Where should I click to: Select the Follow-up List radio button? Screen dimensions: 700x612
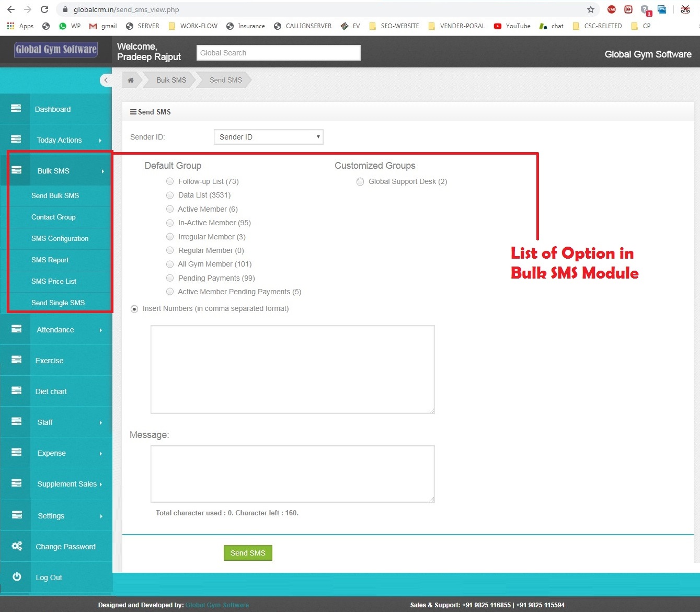pos(170,181)
